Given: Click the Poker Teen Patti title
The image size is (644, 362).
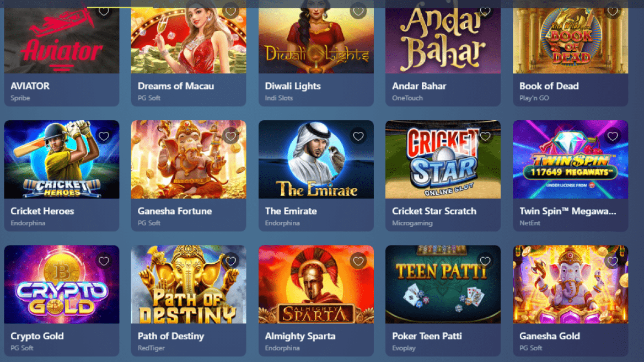Looking at the screenshot, I should pyautogui.click(x=427, y=336).
